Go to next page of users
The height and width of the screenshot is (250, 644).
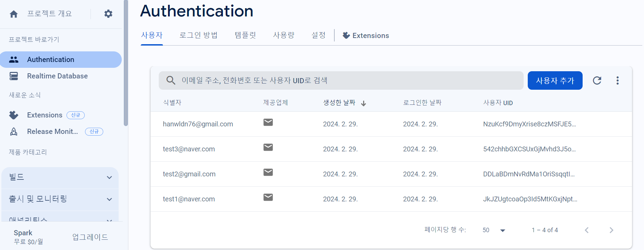click(x=611, y=230)
